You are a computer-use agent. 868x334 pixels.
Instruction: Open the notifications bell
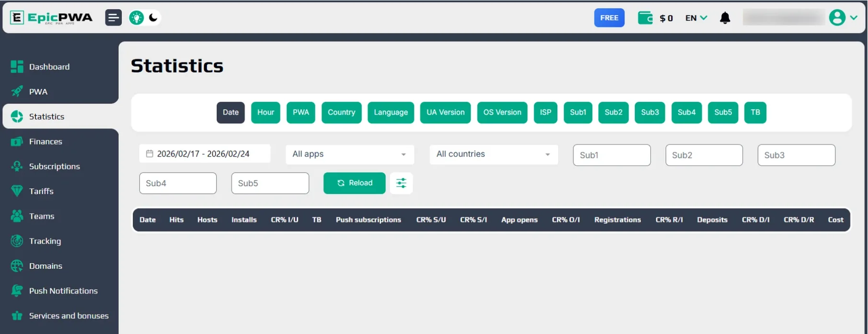pos(725,18)
